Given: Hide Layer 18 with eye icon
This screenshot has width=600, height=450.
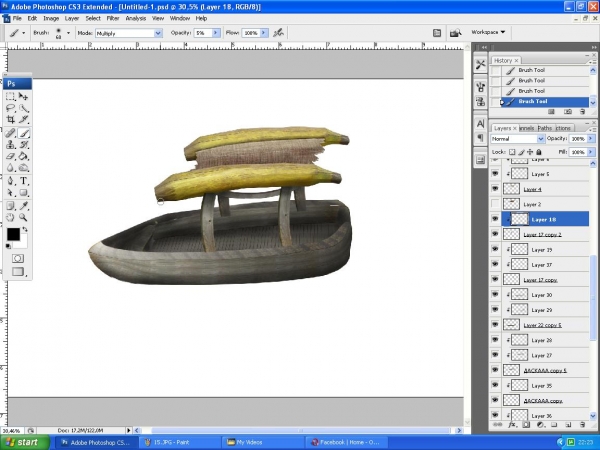Looking at the screenshot, I should coord(495,219).
